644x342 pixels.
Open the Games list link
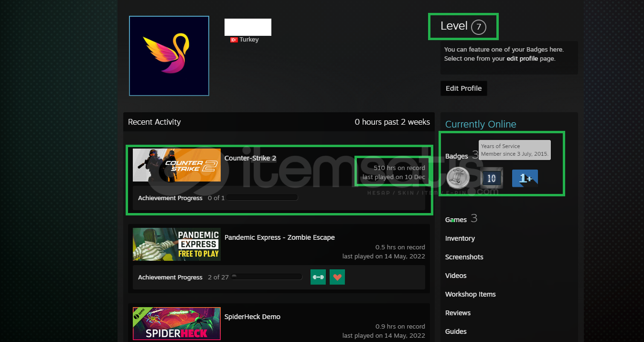pyautogui.click(x=456, y=220)
